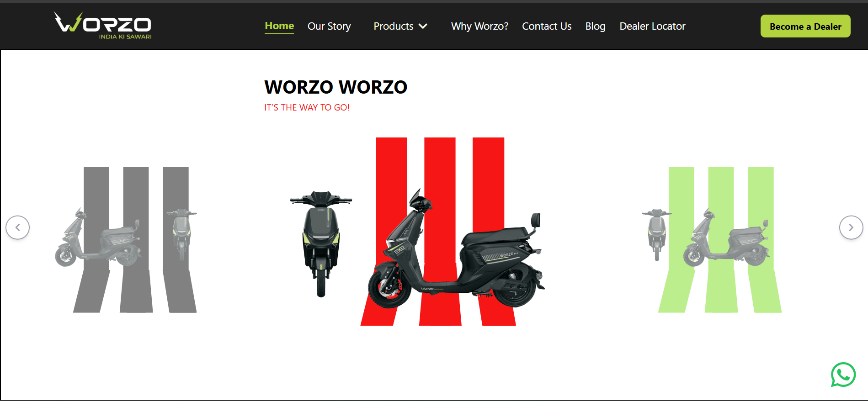Open the Home menu item
Screen dimensions: 868x401
coord(279,26)
